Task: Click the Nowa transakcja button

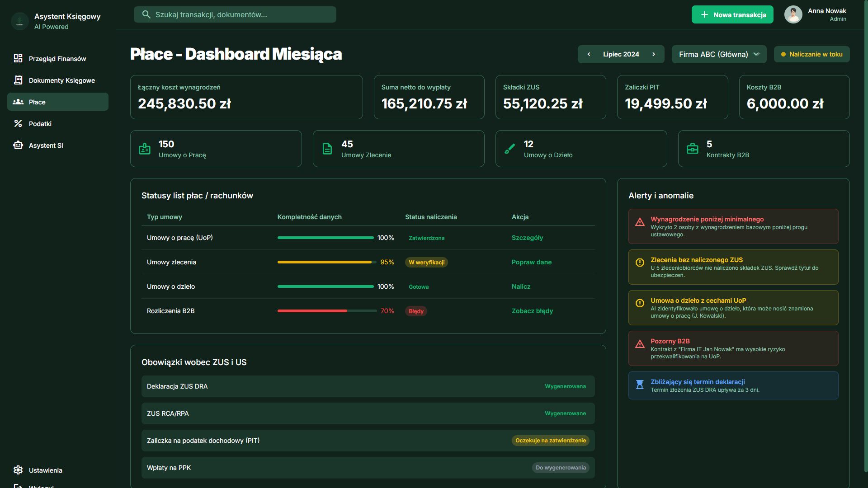Action: pyautogui.click(x=732, y=14)
